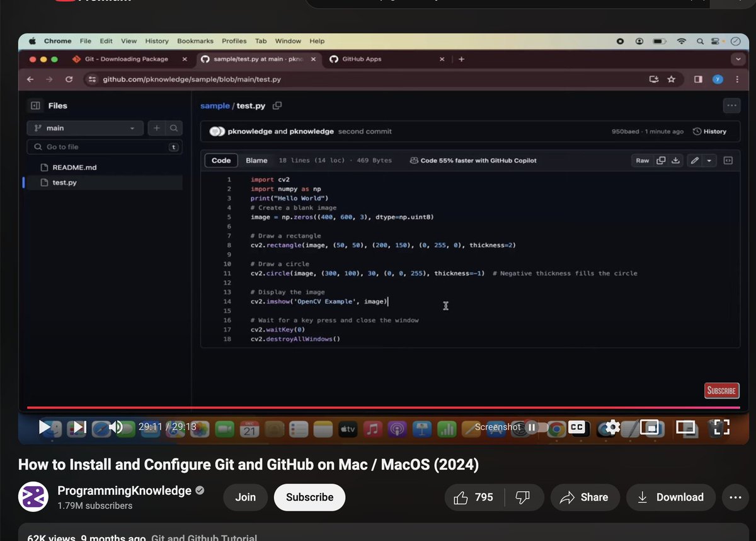The width and height of the screenshot is (756, 541).
Task: Search files with magnifier beside branch selector
Action: pyautogui.click(x=174, y=128)
